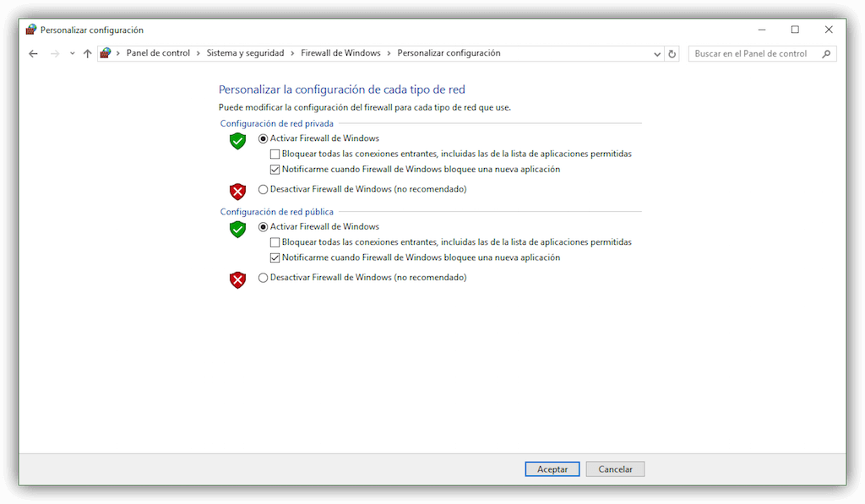The height and width of the screenshot is (504, 865).
Task: Click the search magnifier icon
Action: [826, 53]
